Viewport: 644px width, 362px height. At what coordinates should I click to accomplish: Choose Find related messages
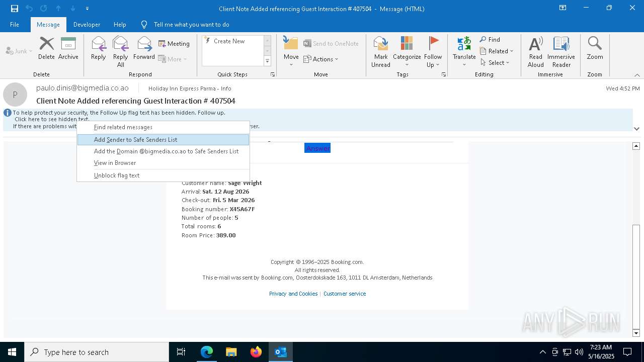point(164,127)
